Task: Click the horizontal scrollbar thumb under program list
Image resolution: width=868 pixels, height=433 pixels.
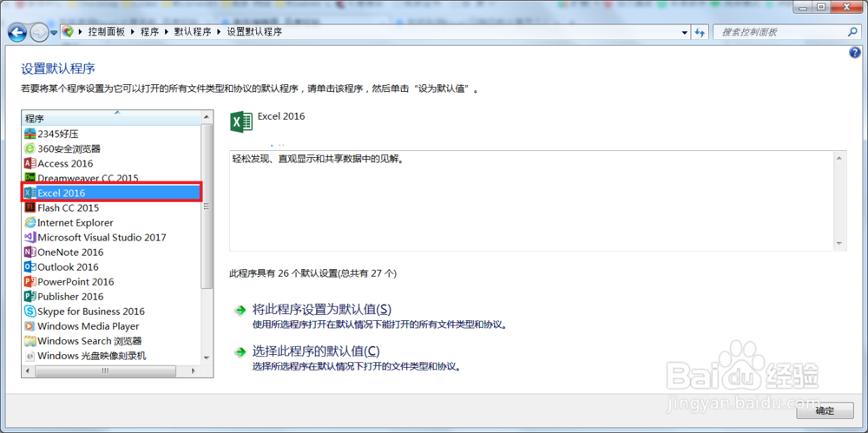Action: [105, 371]
